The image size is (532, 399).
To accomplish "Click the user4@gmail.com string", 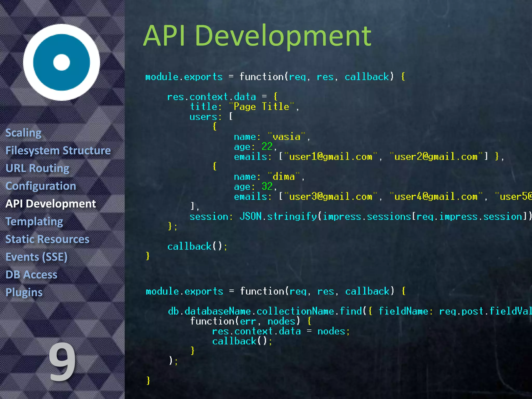I will coord(436,197).
